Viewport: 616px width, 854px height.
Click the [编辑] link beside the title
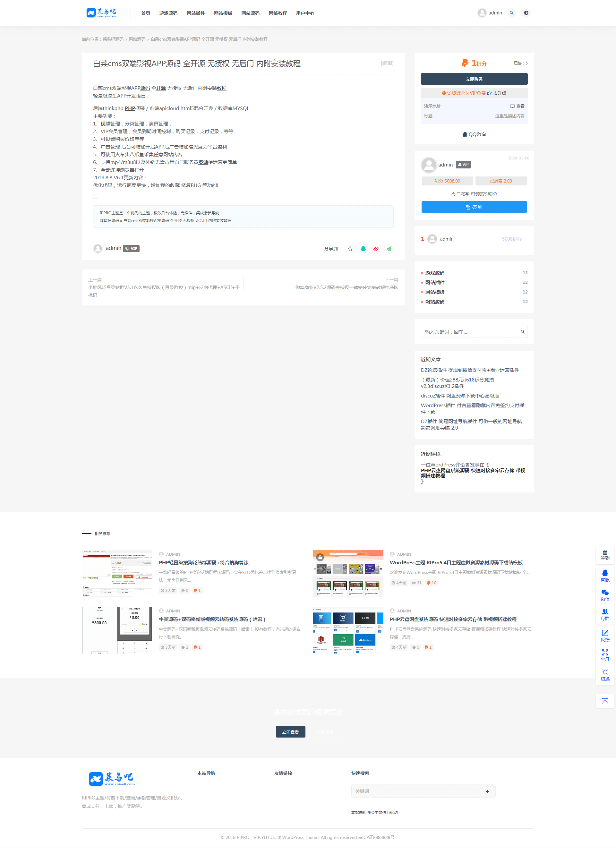387,63
